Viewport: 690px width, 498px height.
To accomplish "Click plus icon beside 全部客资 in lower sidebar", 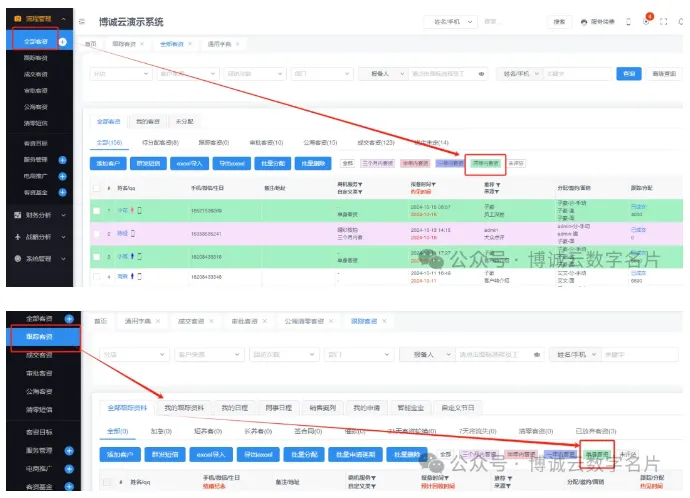I will (x=69, y=319).
